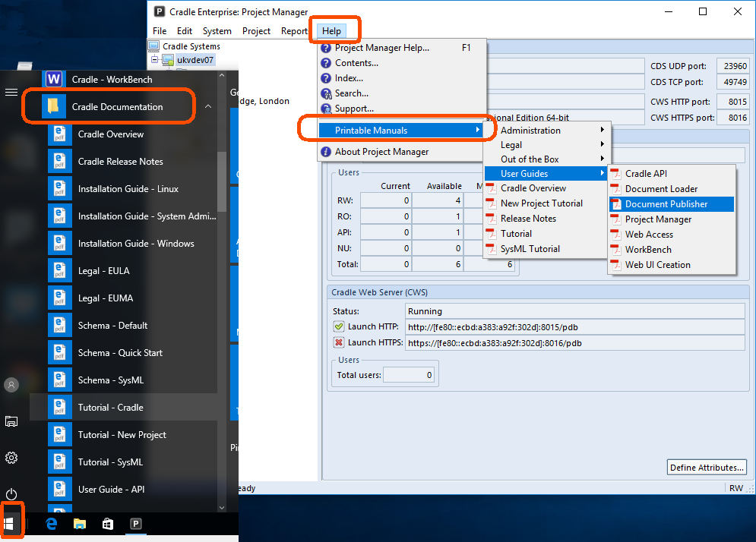Open Windows Settings gear in Start menu
The image size is (756, 542).
pos(11,458)
